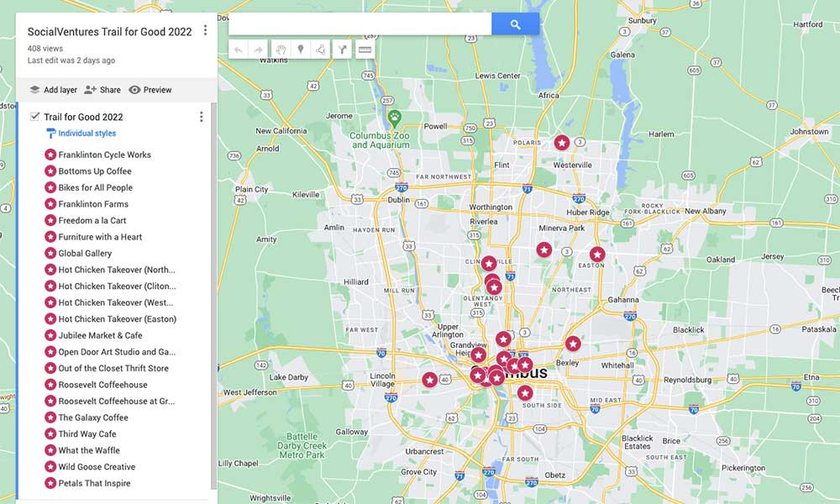Click the map title SocialVentures Trail for Good 2022
This screenshot has width=840, height=504.
(109, 32)
